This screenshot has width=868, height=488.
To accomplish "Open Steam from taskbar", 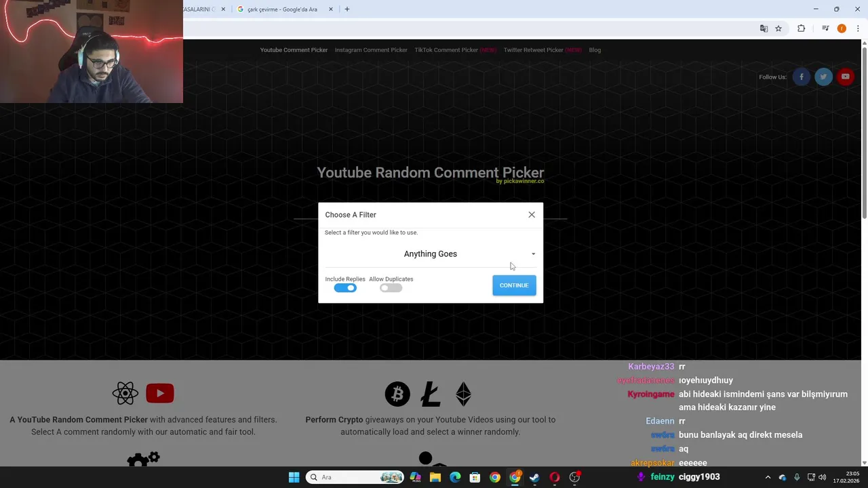I will click(534, 477).
